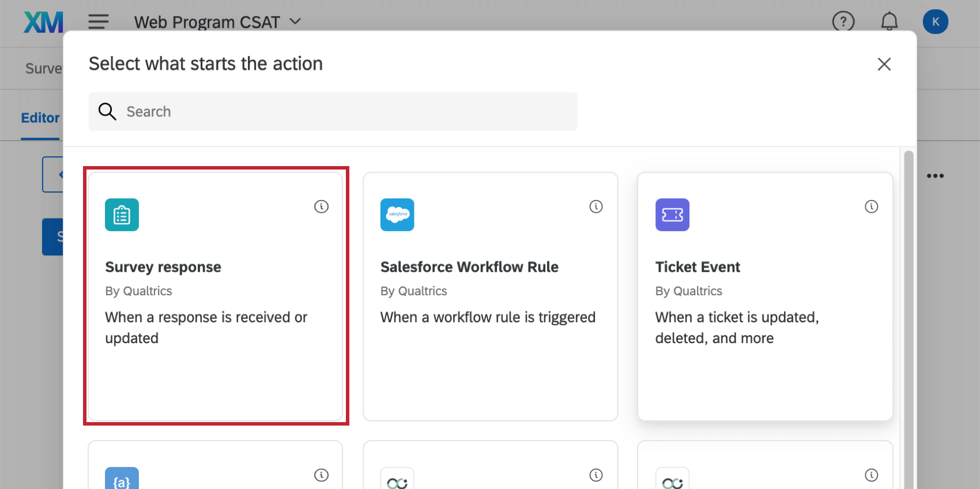980x489 pixels.
Task: Open the K user account avatar
Action: coord(936,22)
